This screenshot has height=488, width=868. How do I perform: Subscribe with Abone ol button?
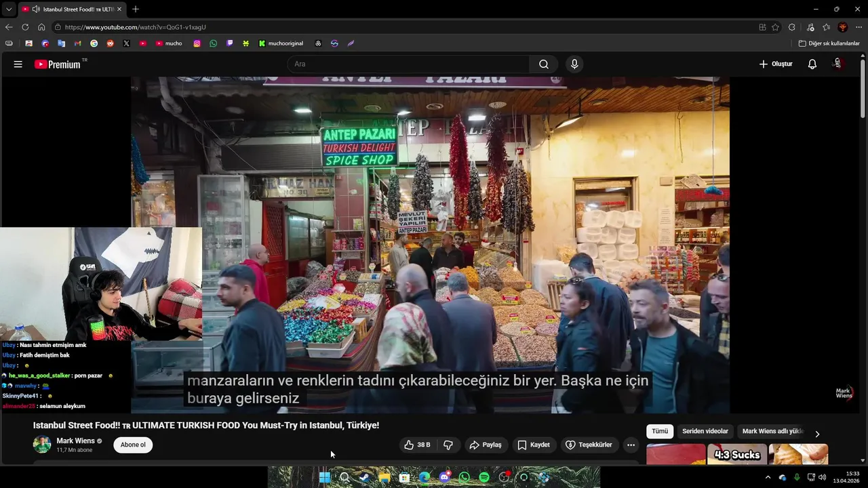pos(133,445)
